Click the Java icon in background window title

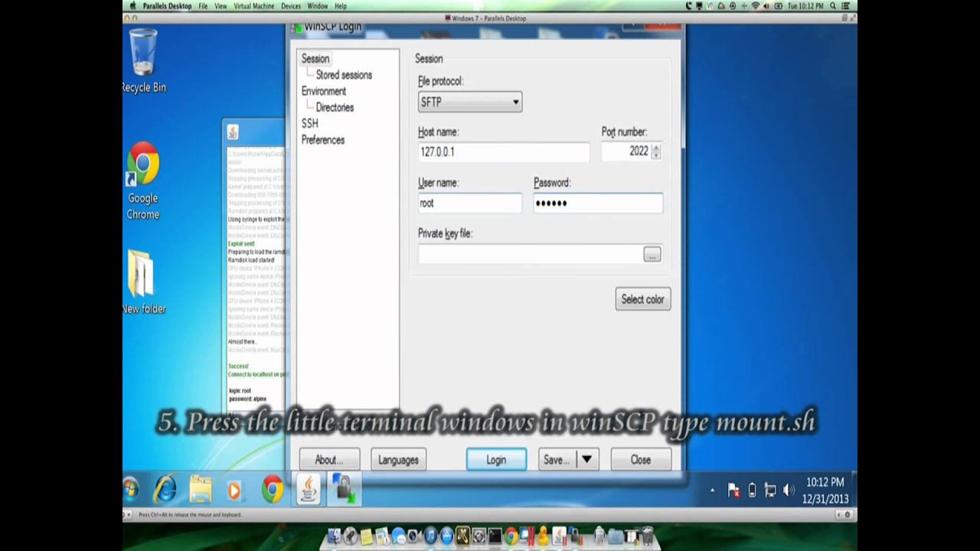pyautogui.click(x=233, y=132)
